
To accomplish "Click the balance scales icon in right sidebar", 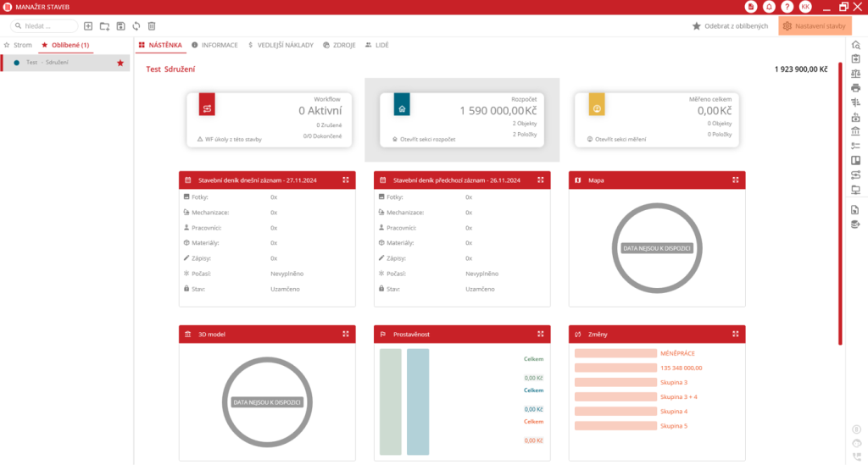I will click(x=855, y=73).
